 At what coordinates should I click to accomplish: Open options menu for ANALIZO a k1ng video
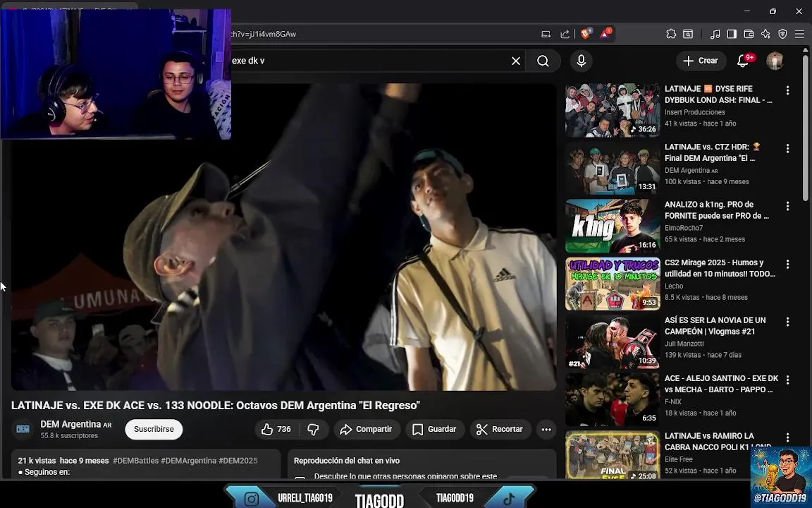787,206
